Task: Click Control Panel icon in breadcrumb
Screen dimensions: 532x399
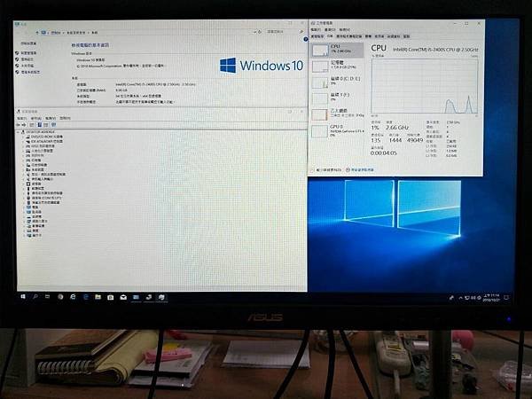Action: (43, 33)
